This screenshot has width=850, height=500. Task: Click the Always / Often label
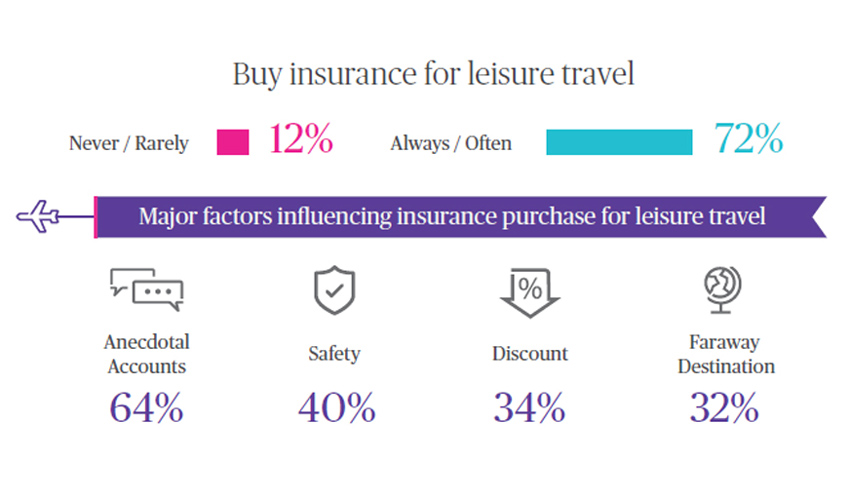point(450,143)
